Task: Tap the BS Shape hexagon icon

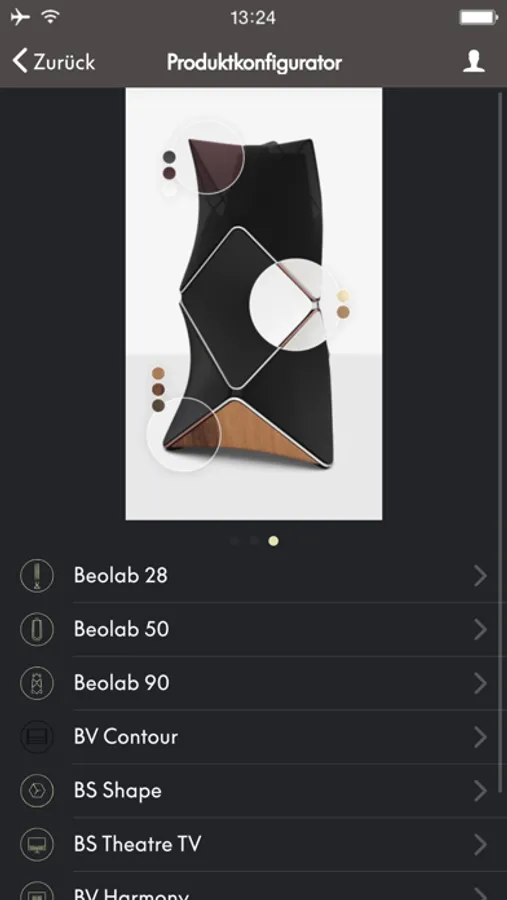Action: [x=37, y=791]
